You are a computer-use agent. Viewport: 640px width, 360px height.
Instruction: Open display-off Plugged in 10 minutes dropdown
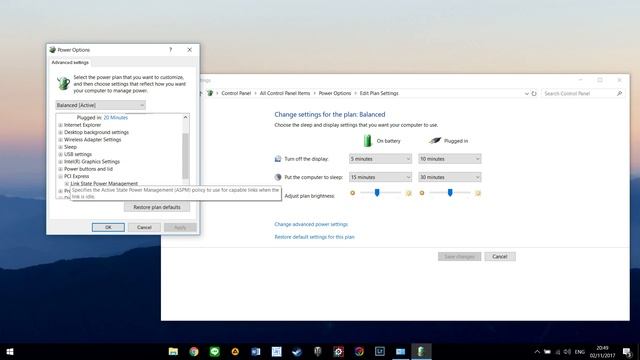449,159
